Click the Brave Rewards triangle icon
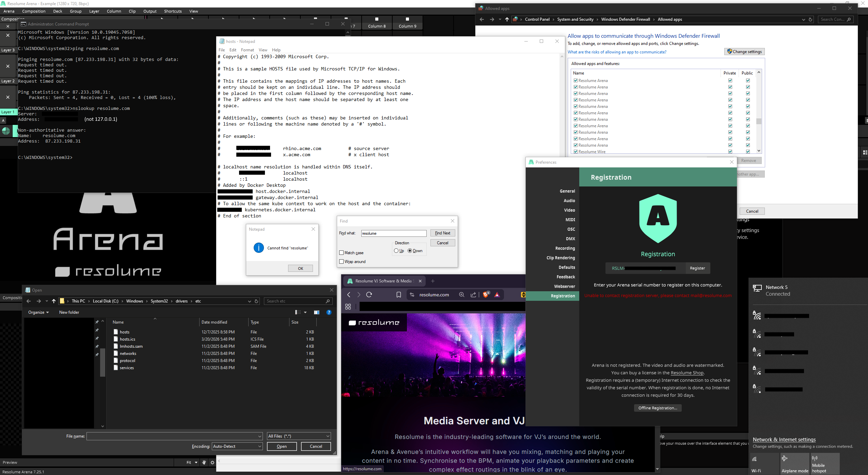Viewport: 868px width, 475px height. coord(497,295)
